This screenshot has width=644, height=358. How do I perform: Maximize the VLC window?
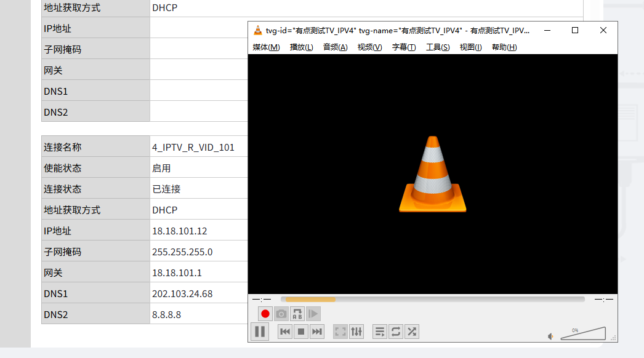click(x=575, y=30)
